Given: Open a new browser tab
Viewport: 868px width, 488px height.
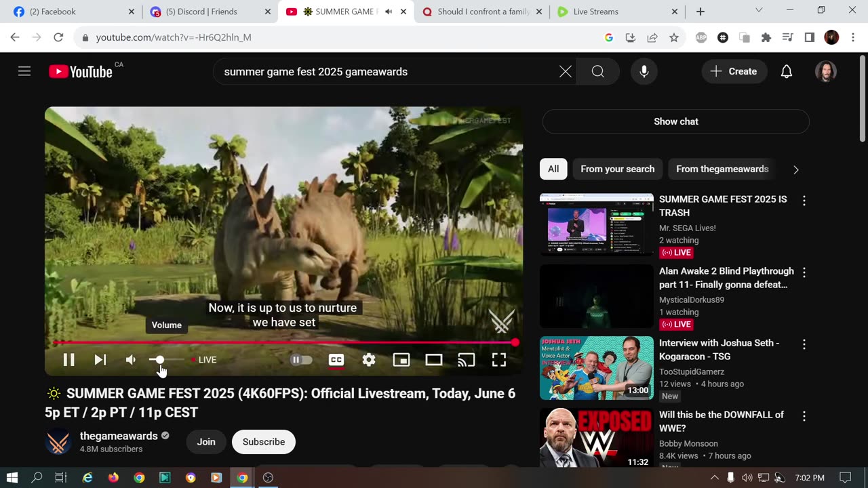Looking at the screenshot, I should pos(701,12).
